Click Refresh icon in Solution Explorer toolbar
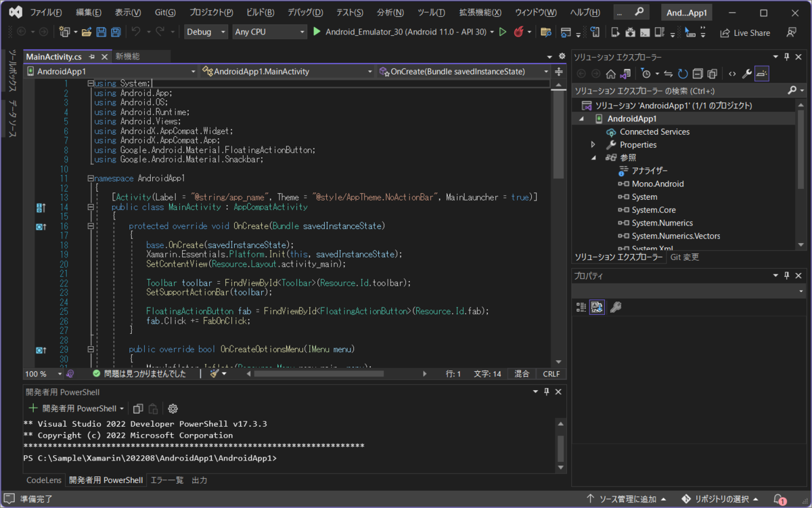Image resolution: width=812 pixels, height=508 pixels. [683, 74]
